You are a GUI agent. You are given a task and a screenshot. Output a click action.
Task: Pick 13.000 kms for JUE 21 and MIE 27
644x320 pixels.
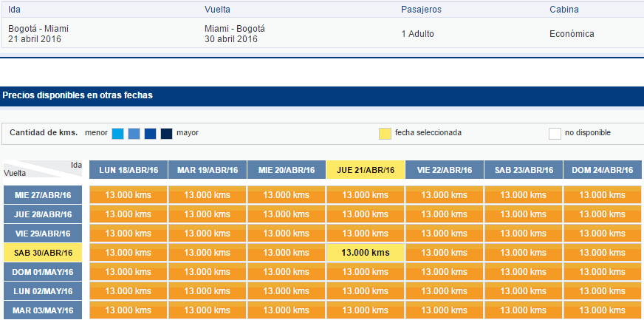[x=366, y=194]
